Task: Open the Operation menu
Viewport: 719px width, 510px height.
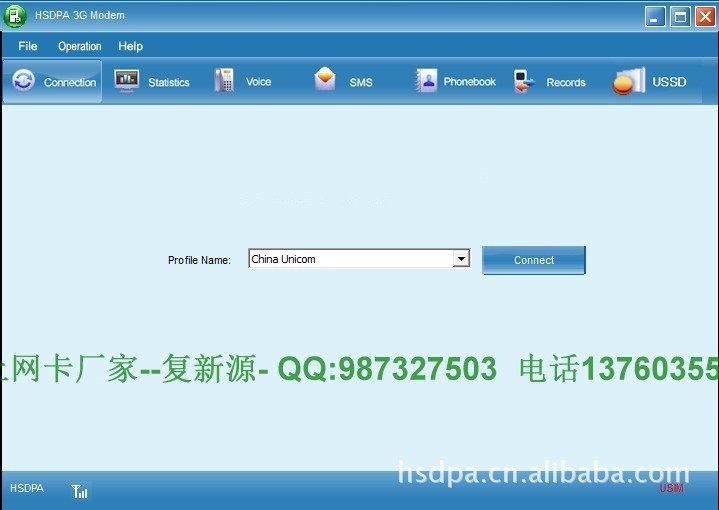Action: pos(80,46)
